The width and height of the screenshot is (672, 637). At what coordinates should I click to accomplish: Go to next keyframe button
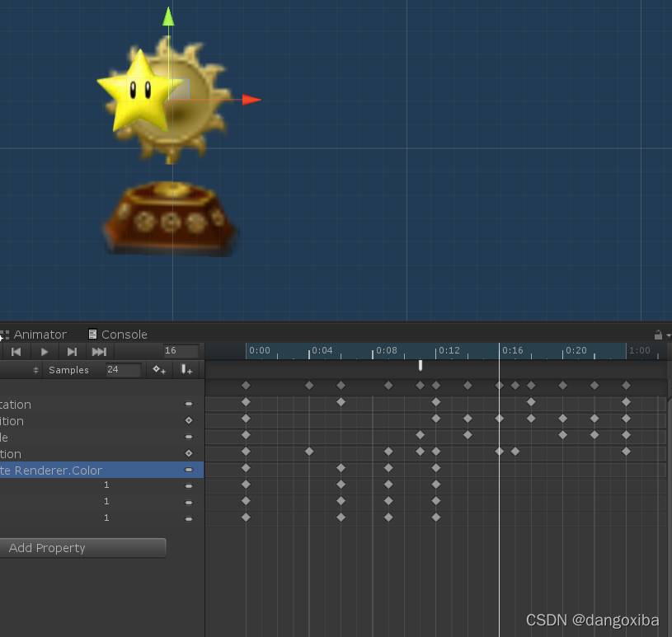[x=72, y=352]
